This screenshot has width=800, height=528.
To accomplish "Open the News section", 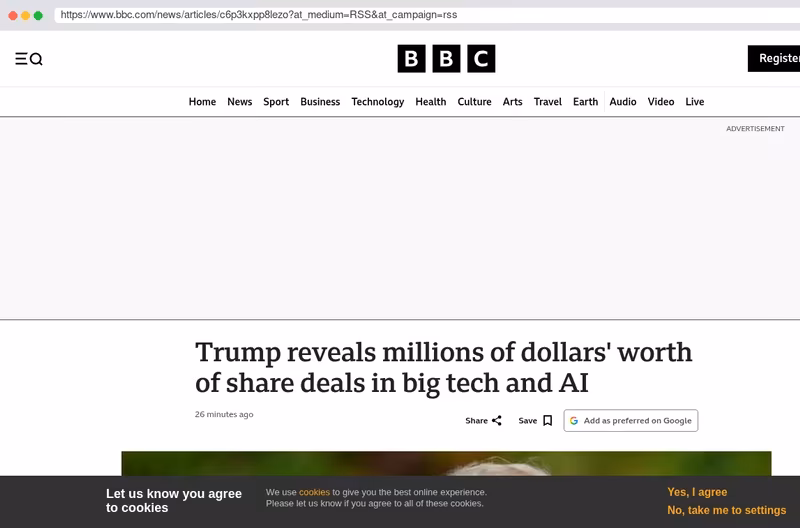I will (240, 102).
